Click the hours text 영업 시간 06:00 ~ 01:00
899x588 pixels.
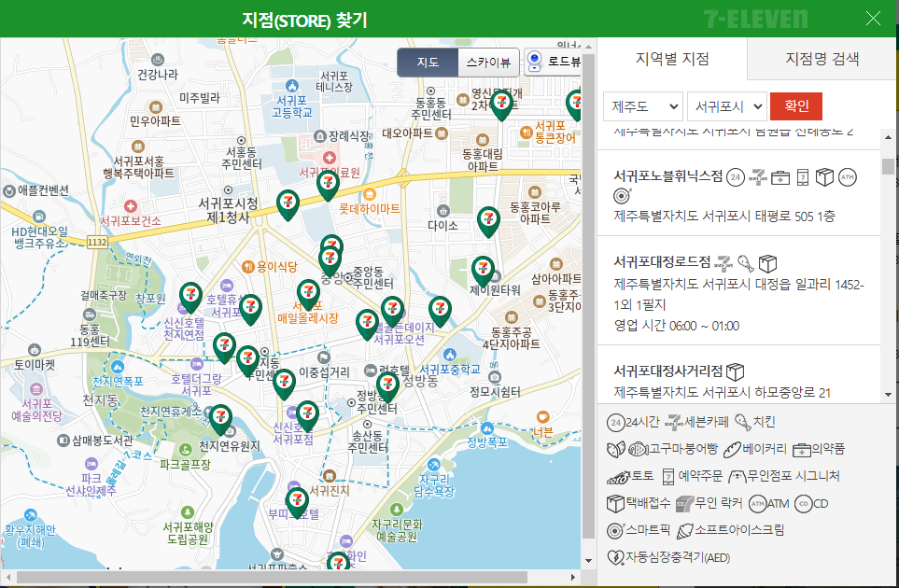[677, 326]
